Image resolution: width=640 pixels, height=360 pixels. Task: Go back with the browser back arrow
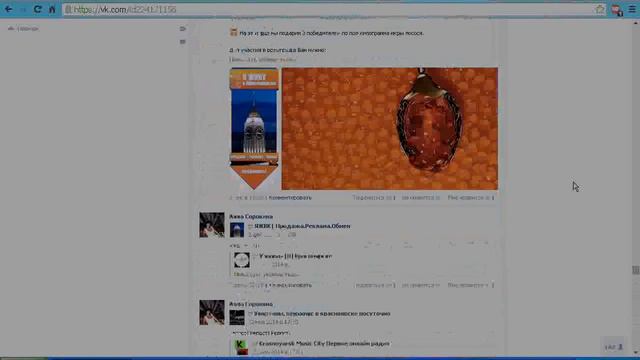point(8,9)
